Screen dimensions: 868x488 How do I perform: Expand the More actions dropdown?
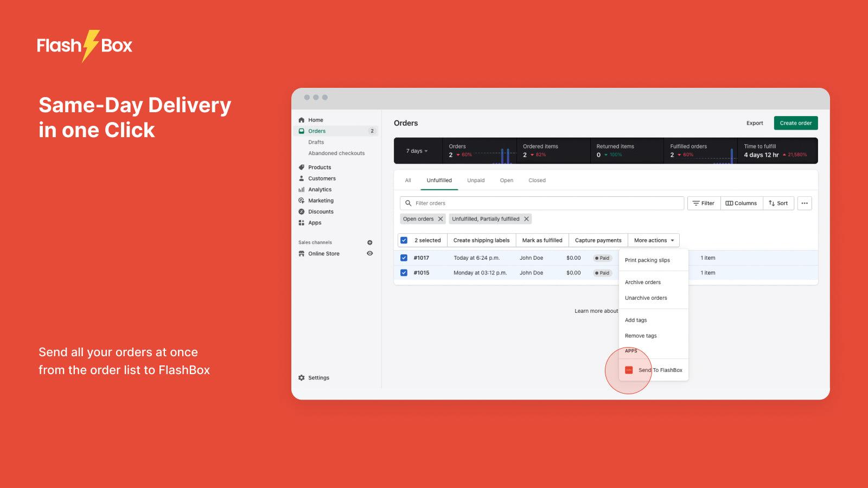point(653,240)
